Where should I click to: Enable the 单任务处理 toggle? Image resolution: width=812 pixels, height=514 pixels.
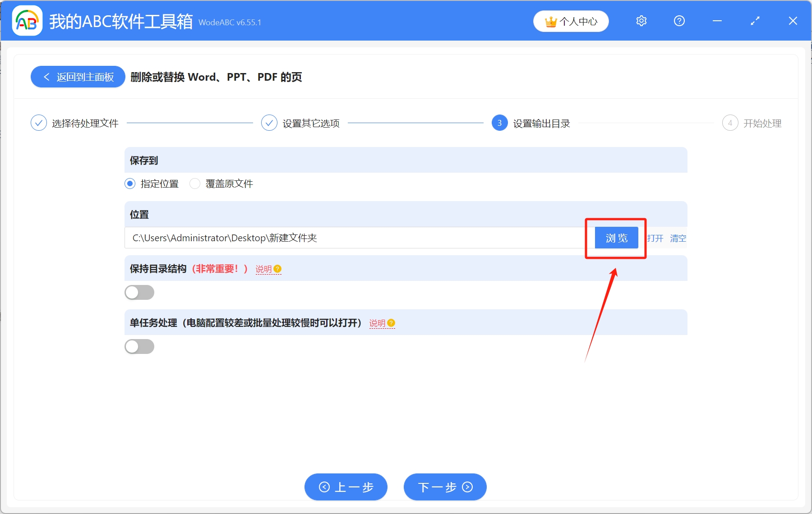pos(139,346)
